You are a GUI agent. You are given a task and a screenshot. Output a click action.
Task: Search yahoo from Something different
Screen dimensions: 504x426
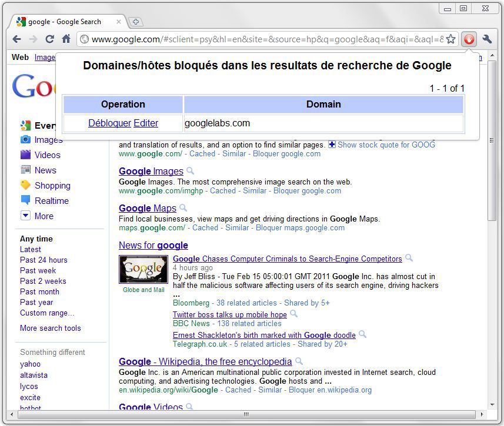(30, 364)
